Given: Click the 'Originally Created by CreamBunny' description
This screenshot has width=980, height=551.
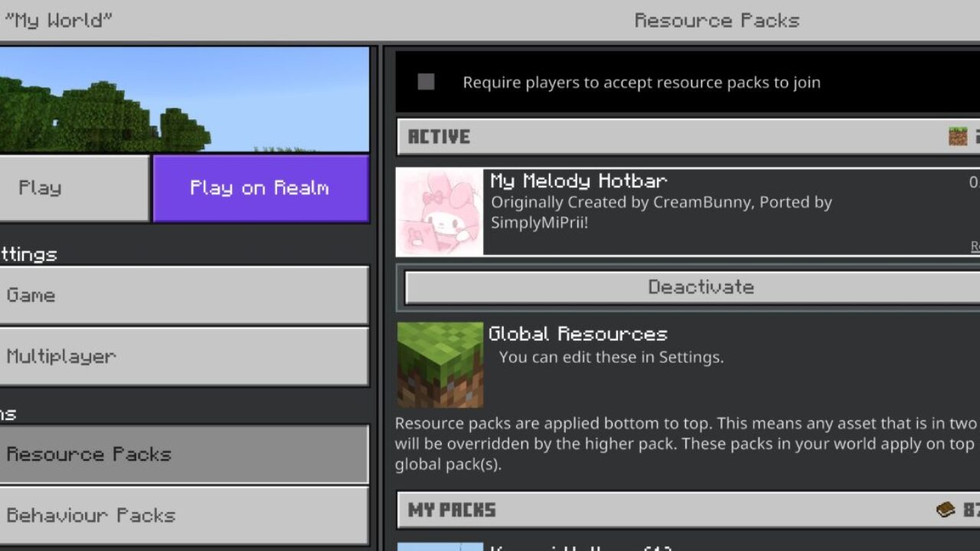Looking at the screenshot, I should [661, 213].
